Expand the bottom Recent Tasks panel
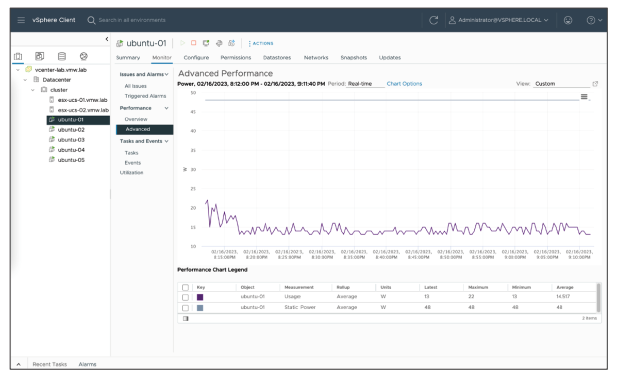The image size is (621, 384). click(19, 364)
